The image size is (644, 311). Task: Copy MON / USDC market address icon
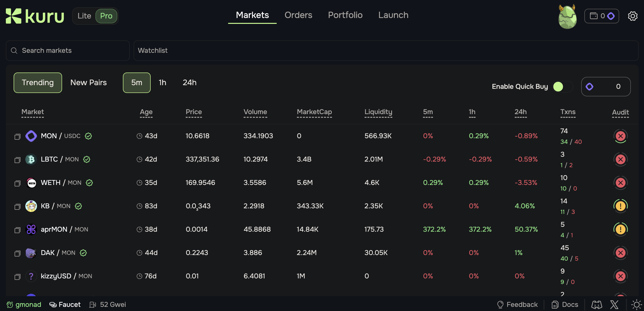click(x=17, y=137)
